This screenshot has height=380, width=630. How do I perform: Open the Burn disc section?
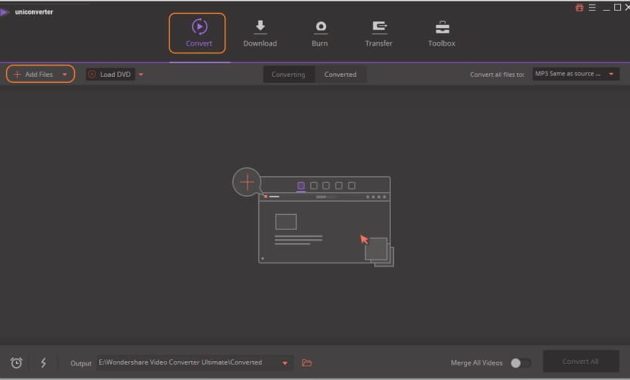[320, 34]
